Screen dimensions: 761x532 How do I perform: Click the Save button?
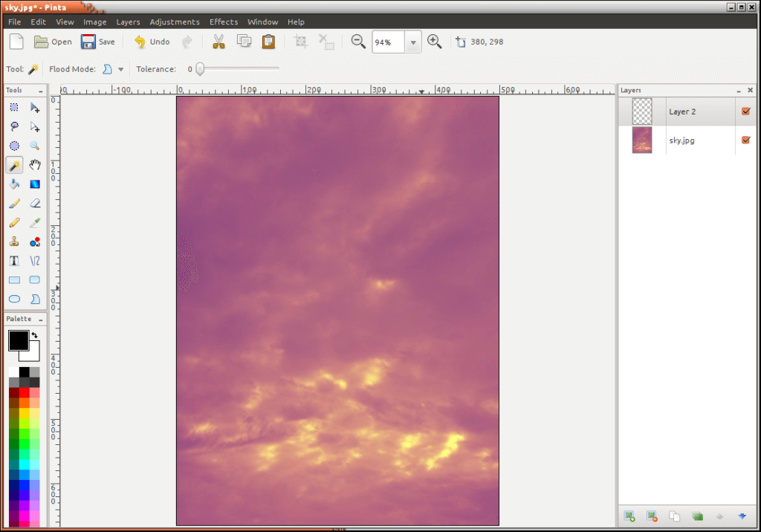98,42
